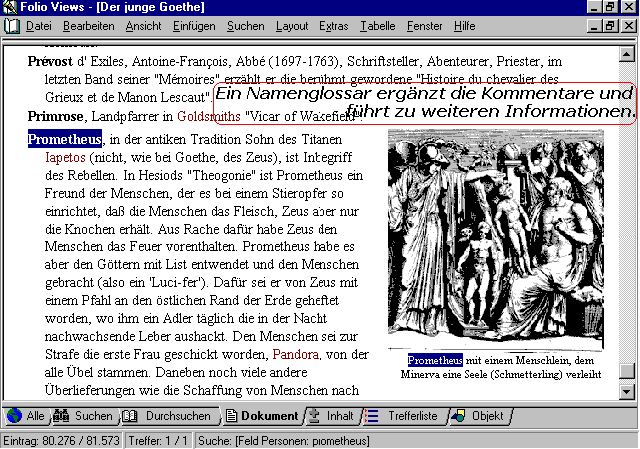
Task: Click highlighted Prometheus in image caption
Action: (435, 360)
